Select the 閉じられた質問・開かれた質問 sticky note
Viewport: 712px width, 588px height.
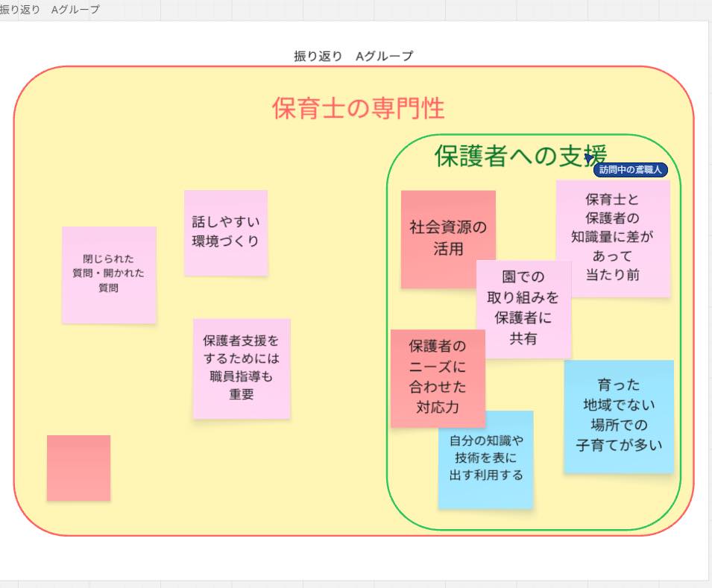(109, 274)
